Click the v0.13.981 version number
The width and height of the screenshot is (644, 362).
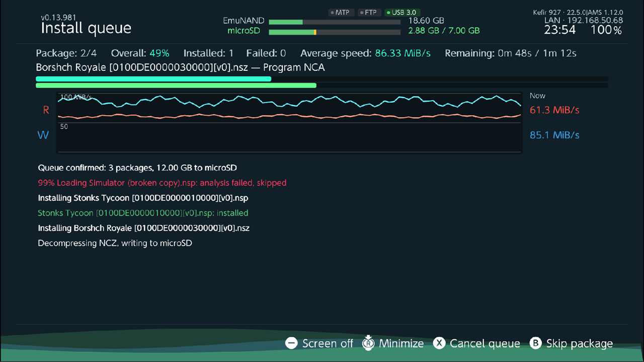tap(59, 18)
